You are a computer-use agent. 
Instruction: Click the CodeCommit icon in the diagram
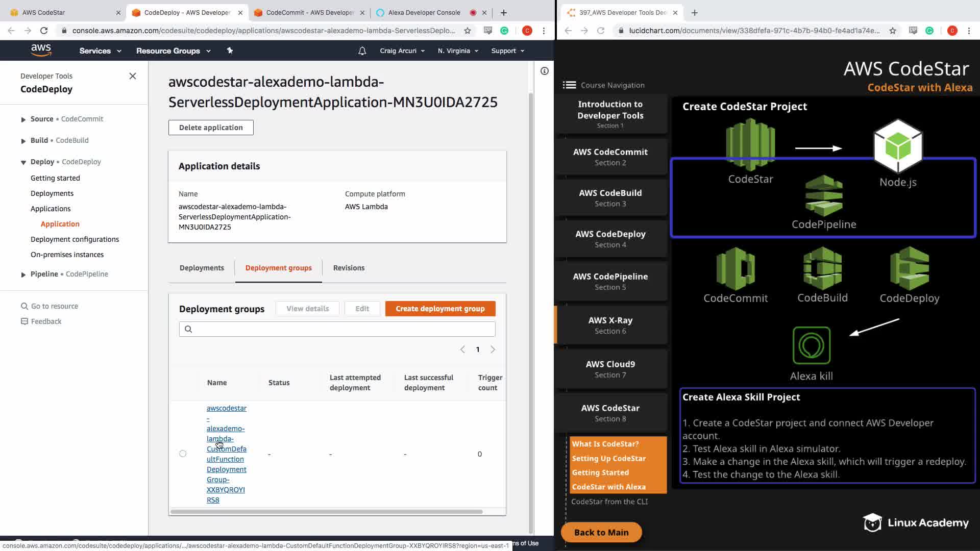click(x=735, y=268)
